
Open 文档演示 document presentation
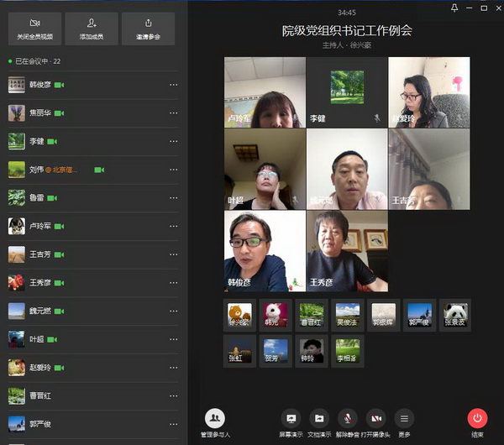pyautogui.click(x=319, y=418)
